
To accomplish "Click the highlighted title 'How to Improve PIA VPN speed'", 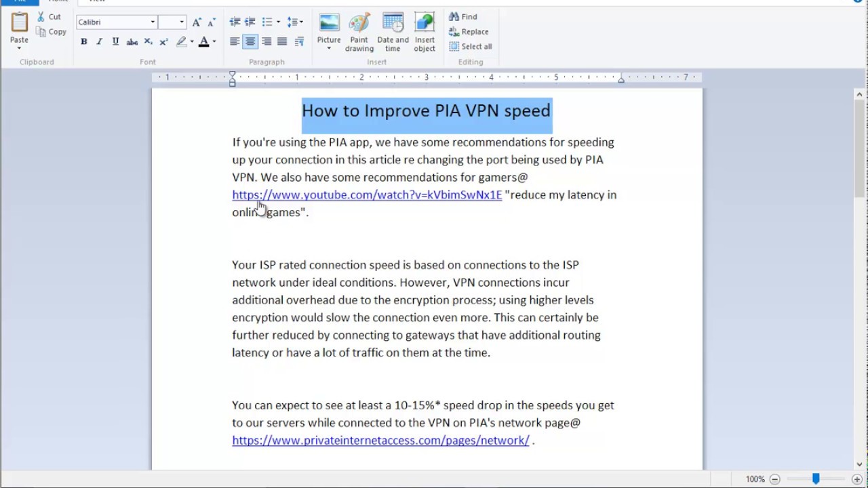I will 427,110.
